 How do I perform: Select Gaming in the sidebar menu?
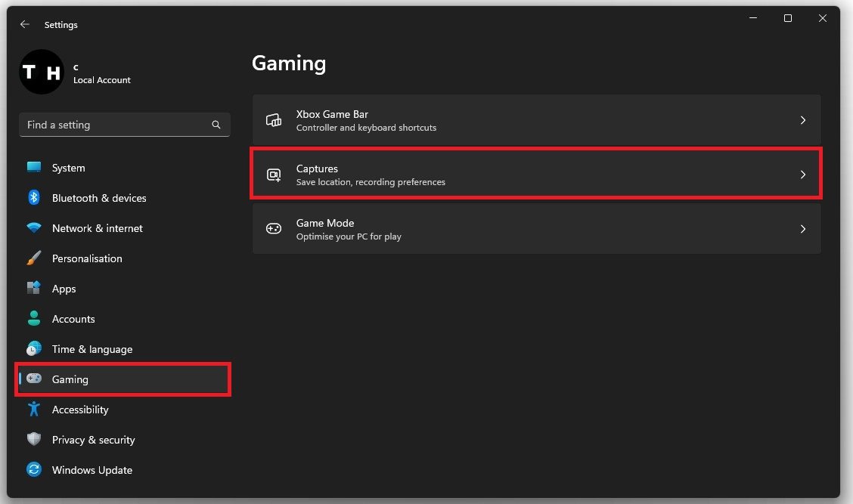tap(70, 379)
